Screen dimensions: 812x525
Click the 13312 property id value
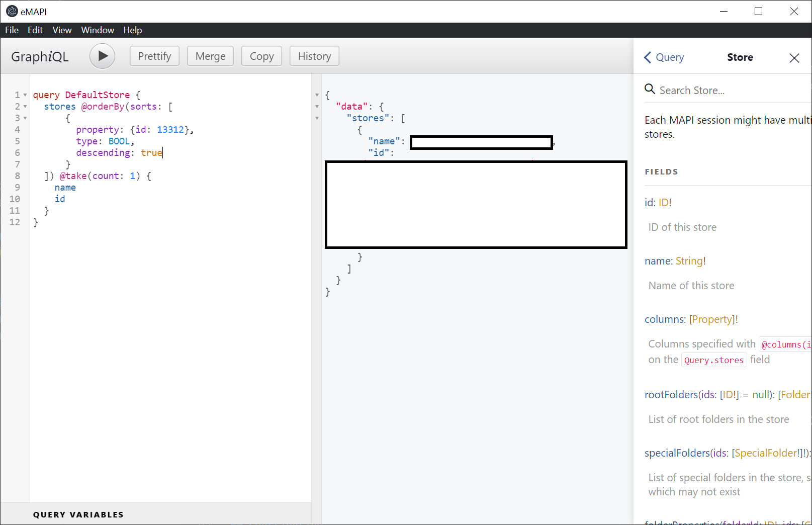point(170,130)
